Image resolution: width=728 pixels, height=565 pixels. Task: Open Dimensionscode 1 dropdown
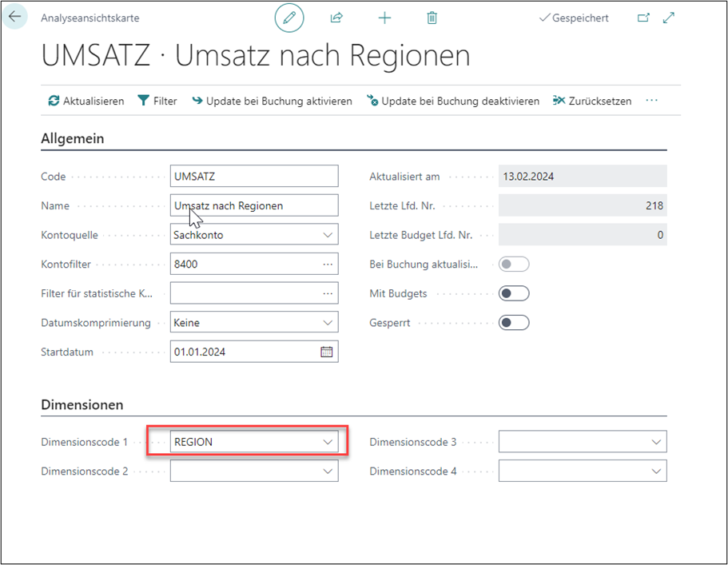point(328,442)
